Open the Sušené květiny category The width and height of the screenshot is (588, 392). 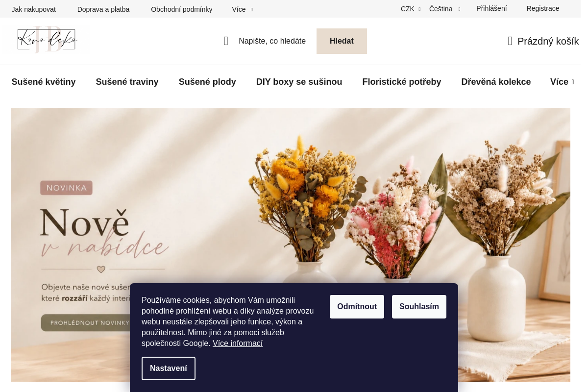pos(44,82)
